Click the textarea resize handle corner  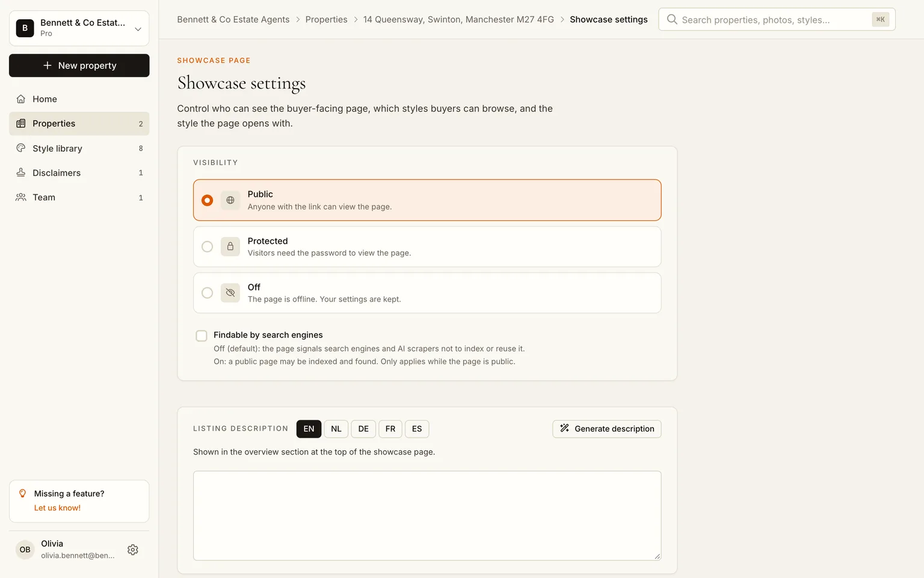657,556
